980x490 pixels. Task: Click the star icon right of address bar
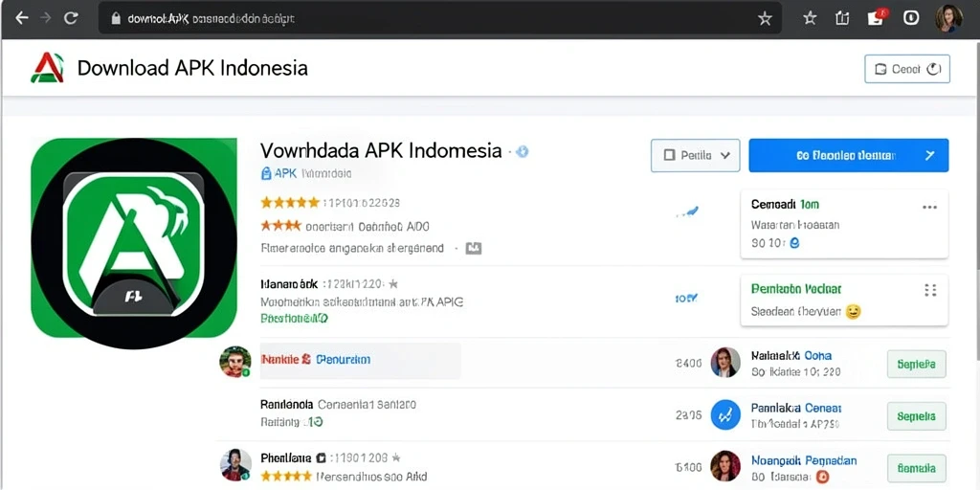[810, 18]
